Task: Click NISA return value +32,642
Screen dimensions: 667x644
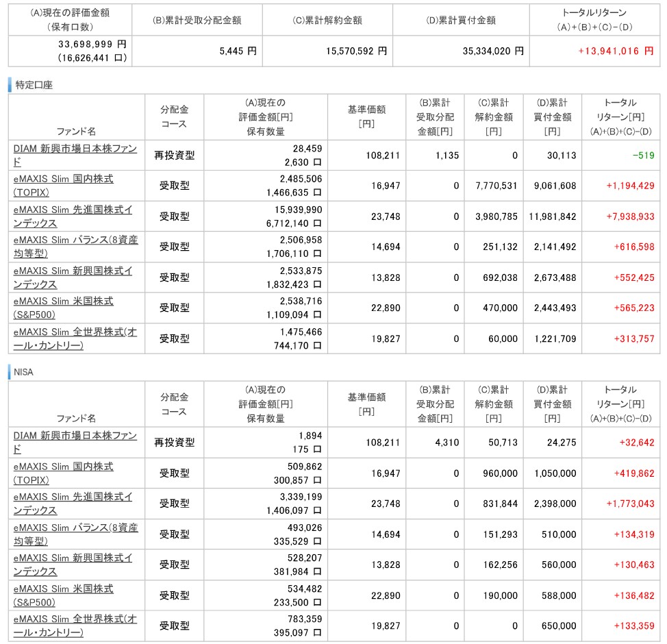Action: click(637, 443)
